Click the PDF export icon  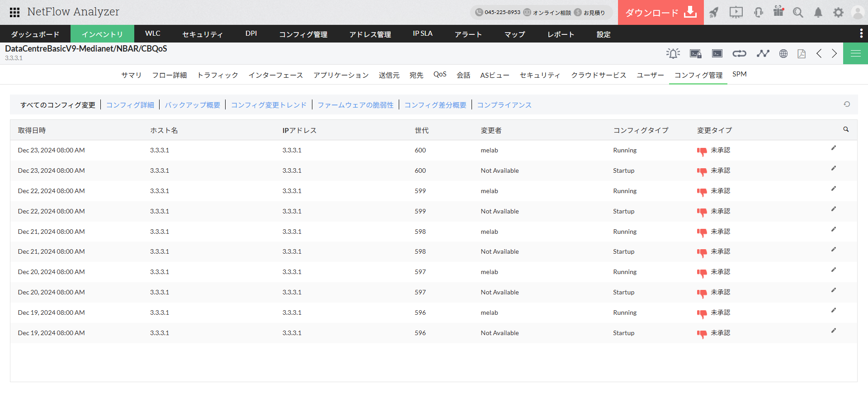coord(802,53)
